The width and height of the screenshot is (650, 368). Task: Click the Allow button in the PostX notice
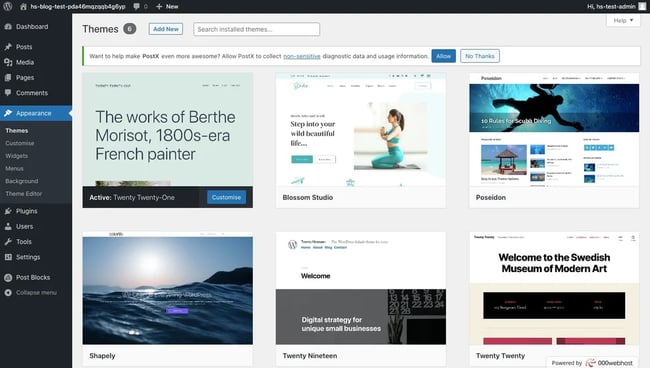(x=444, y=56)
